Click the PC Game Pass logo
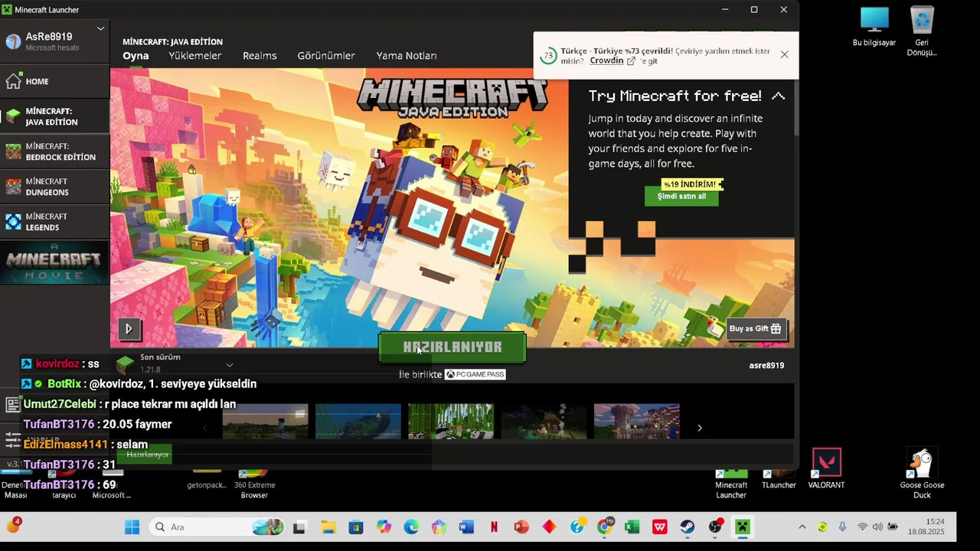 475,374
